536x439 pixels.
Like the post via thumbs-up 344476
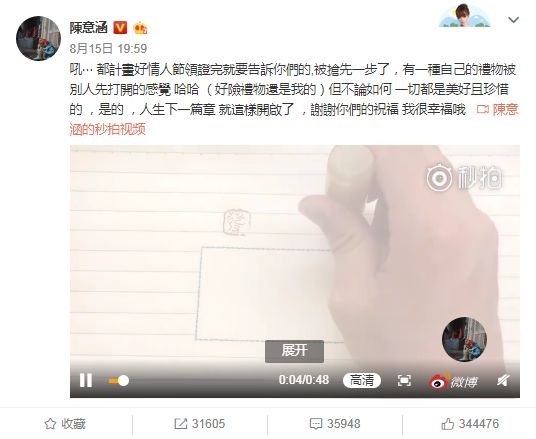pyautogui.click(x=447, y=424)
